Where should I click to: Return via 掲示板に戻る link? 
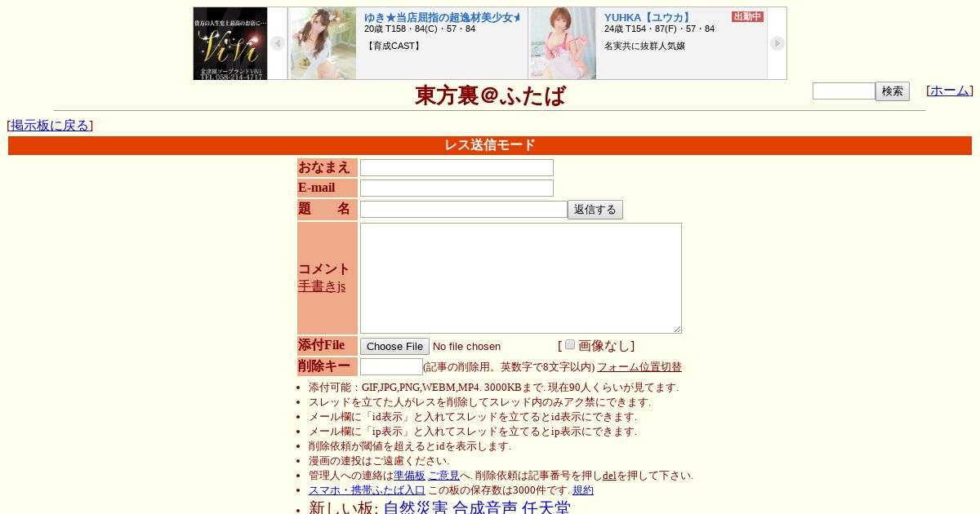(50, 126)
